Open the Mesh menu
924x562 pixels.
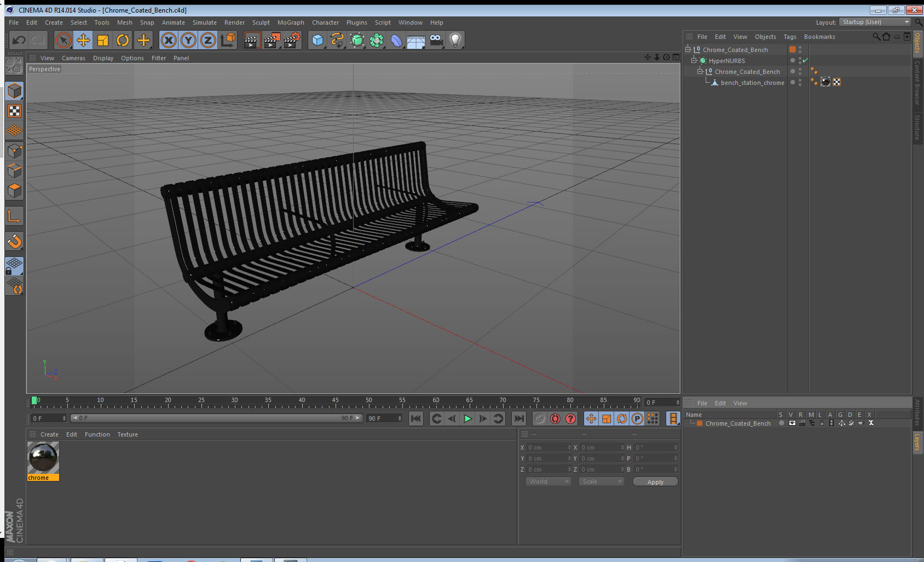[124, 22]
